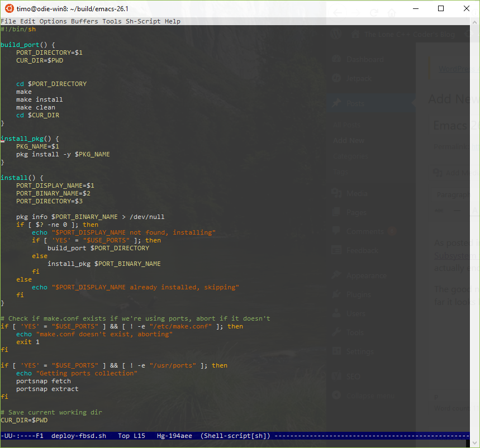480x448 pixels.
Task: Click the 'Top L15' position in mode line
Action: pyautogui.click(x=132, y=436)
